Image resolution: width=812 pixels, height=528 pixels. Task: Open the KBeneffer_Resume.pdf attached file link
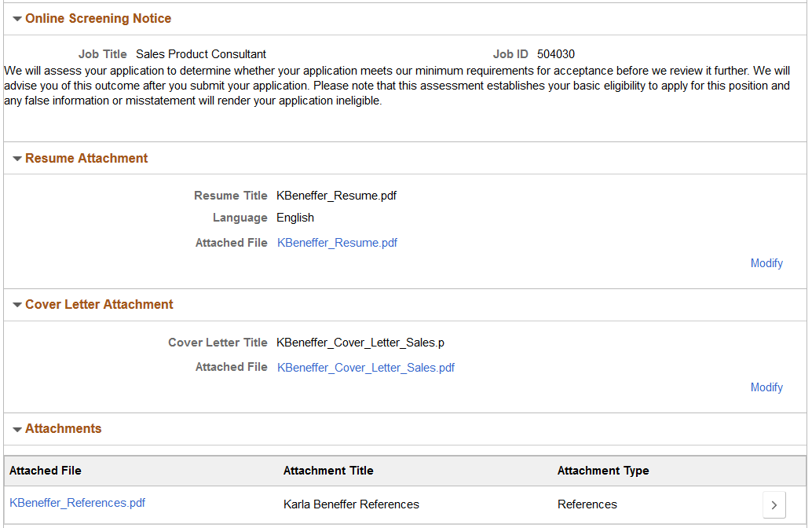[337, 243]
